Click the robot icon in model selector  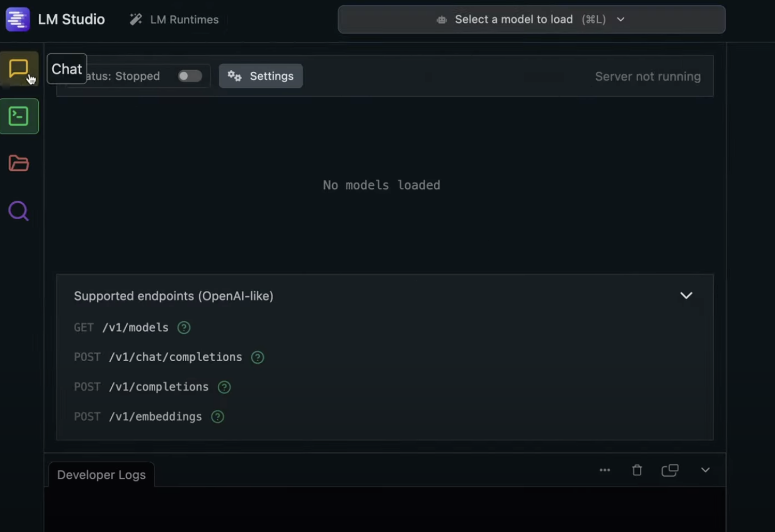[441, 20]
